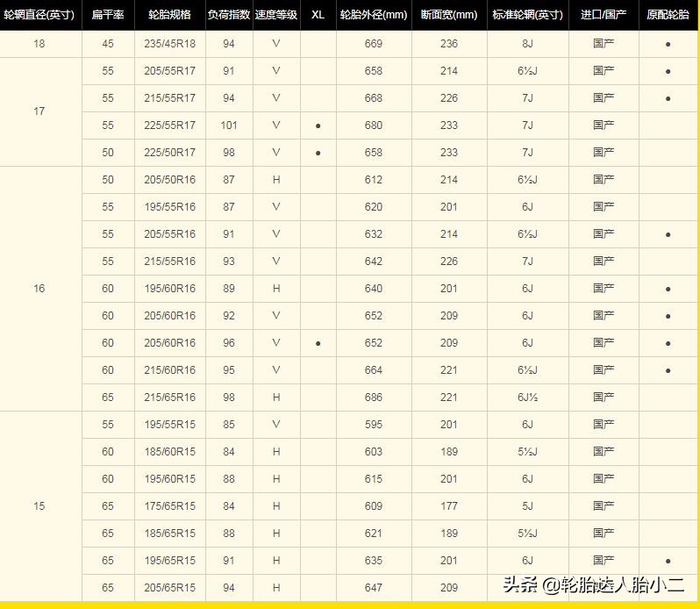Screen dimensions: 700x609
Task: Select tire spec 185/65R15
Action: click(169, 534)
